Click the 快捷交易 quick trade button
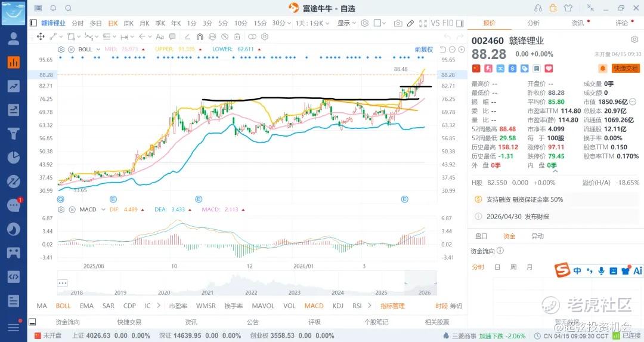This screenshot has width=644, height=342. click(625, 69)
